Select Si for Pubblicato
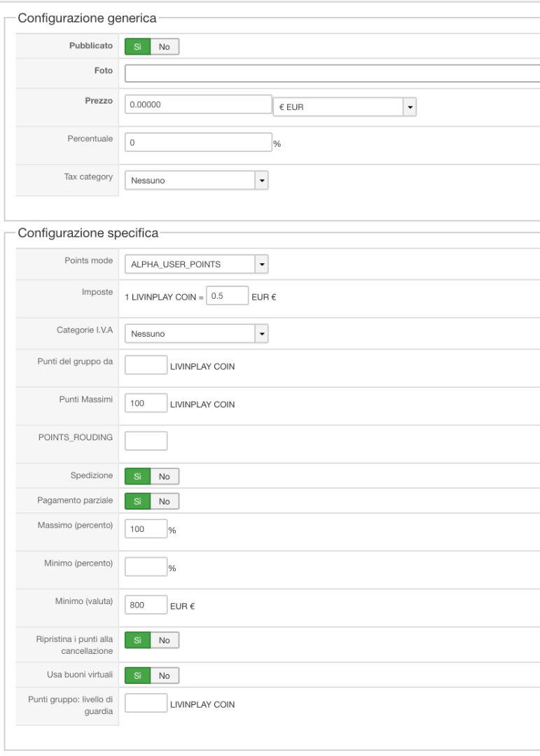 click(x=138, y=47)
